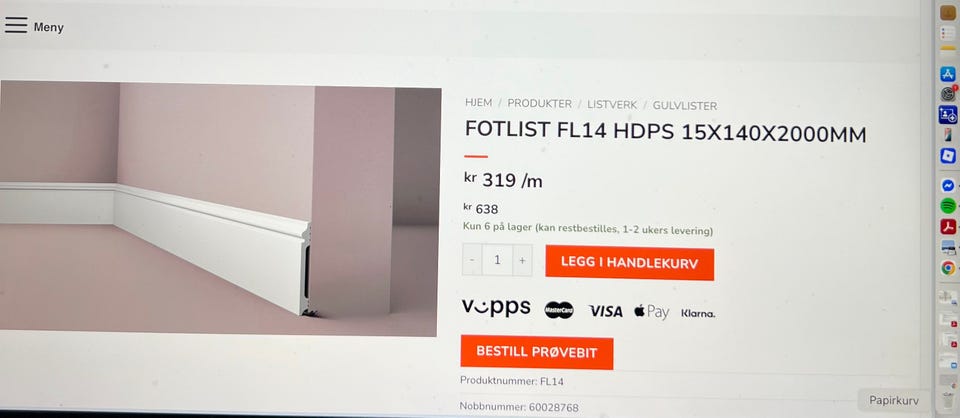Open Papirkurv trash in the dock
The image size is (960, 418).
(948, 401)
